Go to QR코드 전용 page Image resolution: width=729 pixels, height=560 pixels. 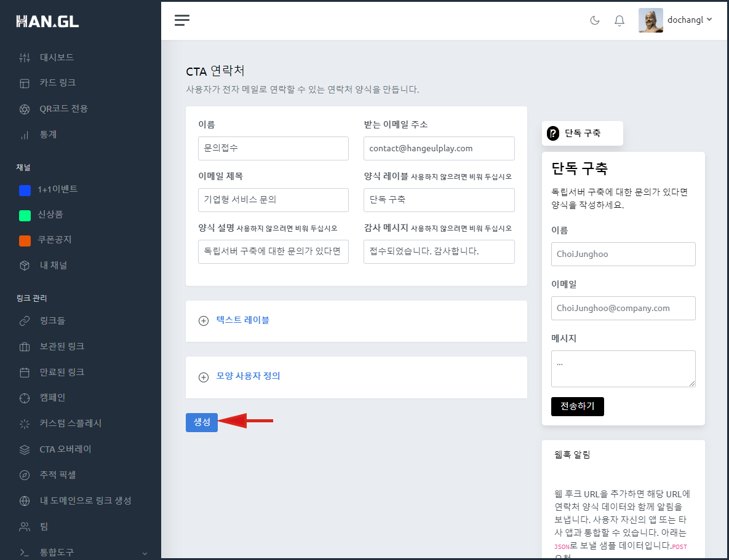click(x=64, y=108)
